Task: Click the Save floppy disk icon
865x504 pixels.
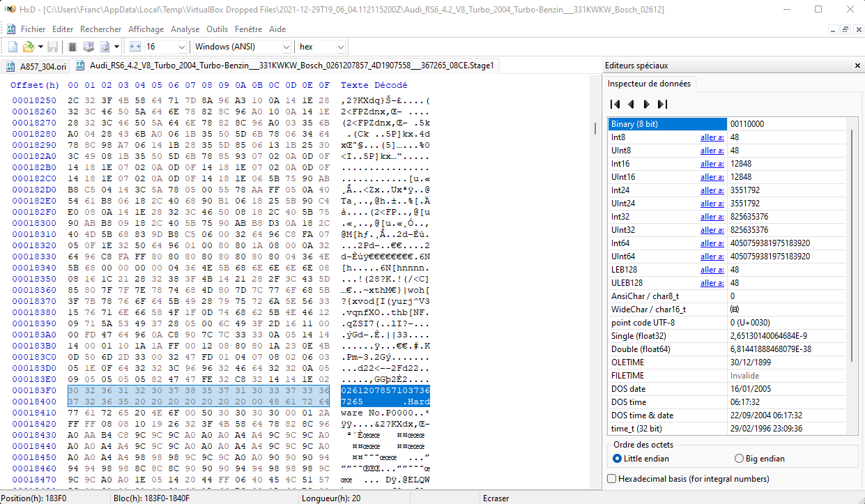Action: click(53, 47)
